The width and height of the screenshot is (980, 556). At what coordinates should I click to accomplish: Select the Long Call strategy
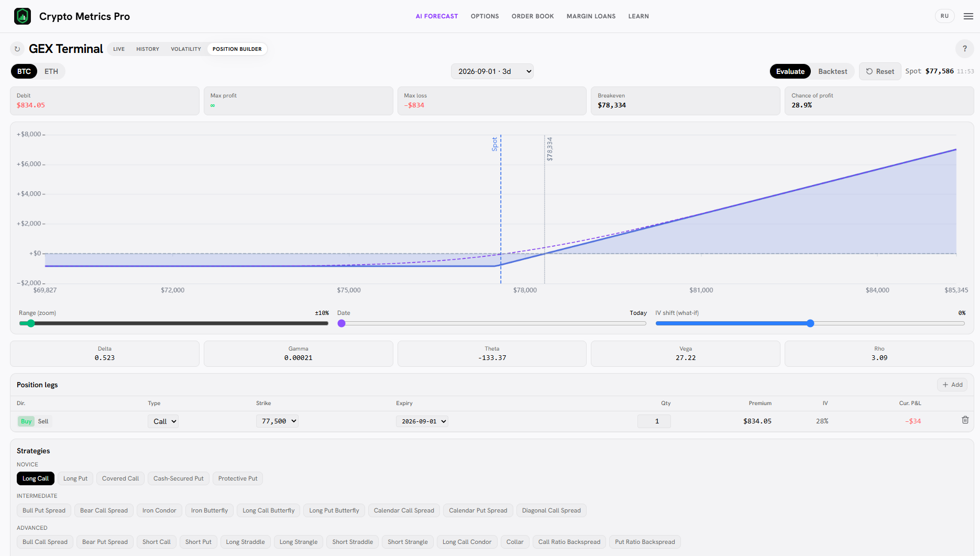pos(36,478)
